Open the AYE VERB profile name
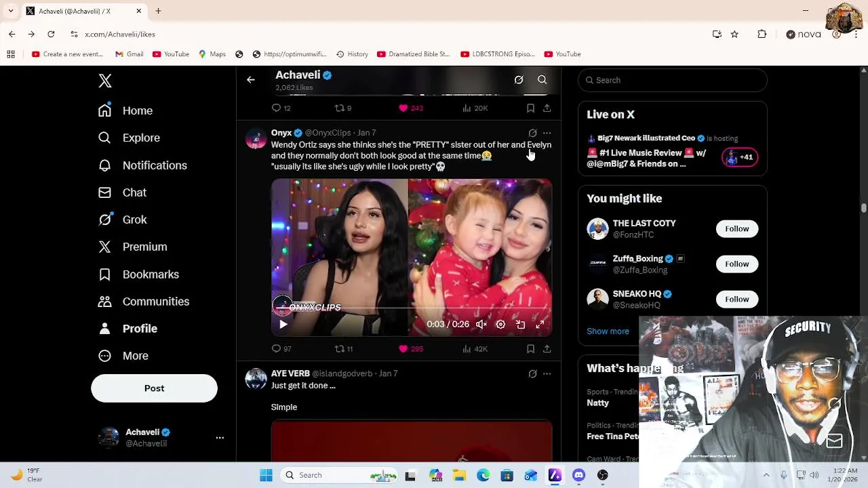The width and height of the screenshot is (868, 488). point(290,373)
